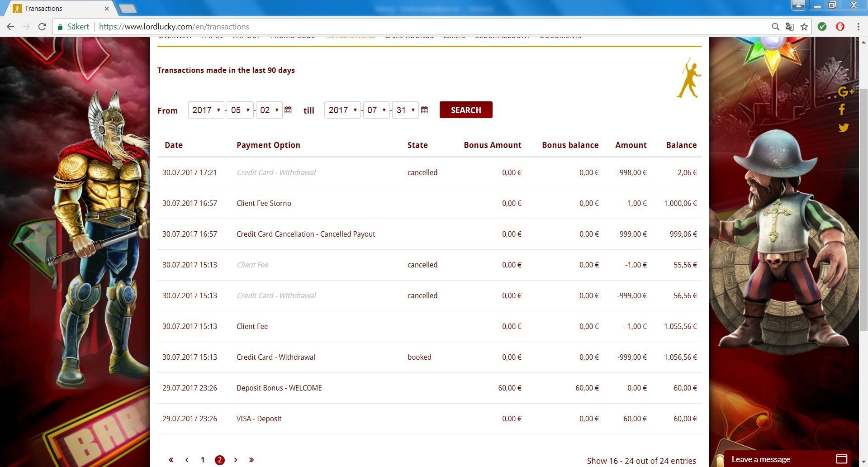This screenshot has height=467, width=868.
Task: Jump to first page of transactions
Action: 171,460
